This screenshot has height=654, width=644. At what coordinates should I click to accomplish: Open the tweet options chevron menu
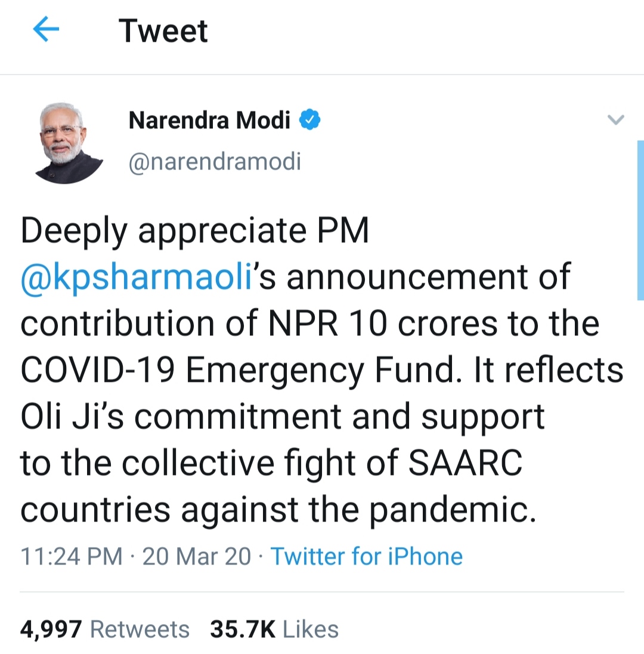615,120
